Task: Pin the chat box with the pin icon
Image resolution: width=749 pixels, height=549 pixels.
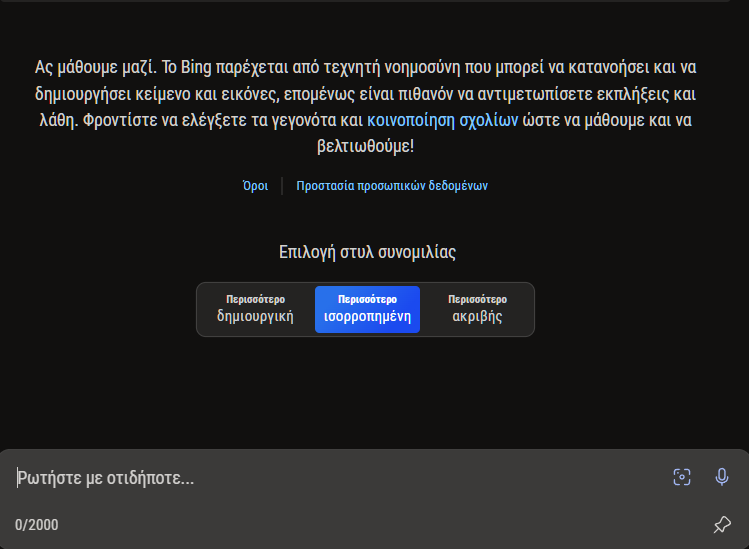Action: (722, 525)
